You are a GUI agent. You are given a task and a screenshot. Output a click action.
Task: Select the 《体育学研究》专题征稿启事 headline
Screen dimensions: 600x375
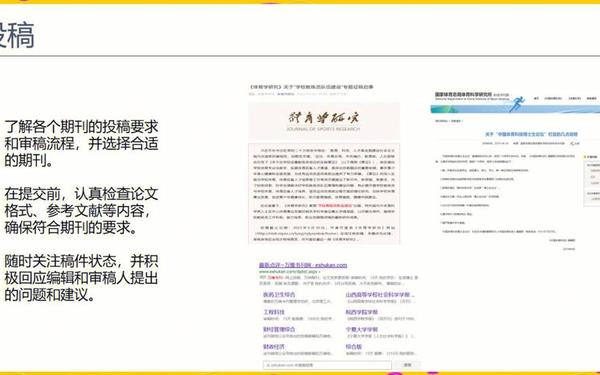[x=311, y=87]
